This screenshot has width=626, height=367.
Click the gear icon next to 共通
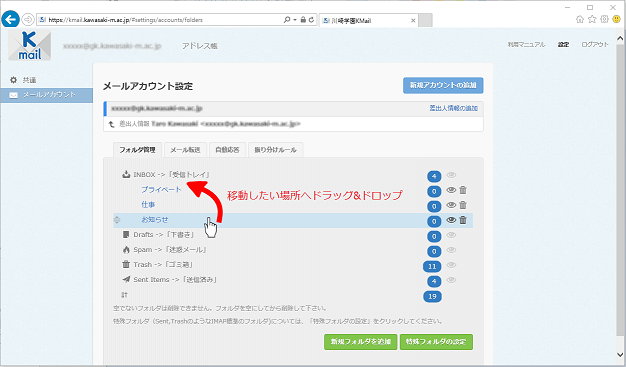[14, 80]
